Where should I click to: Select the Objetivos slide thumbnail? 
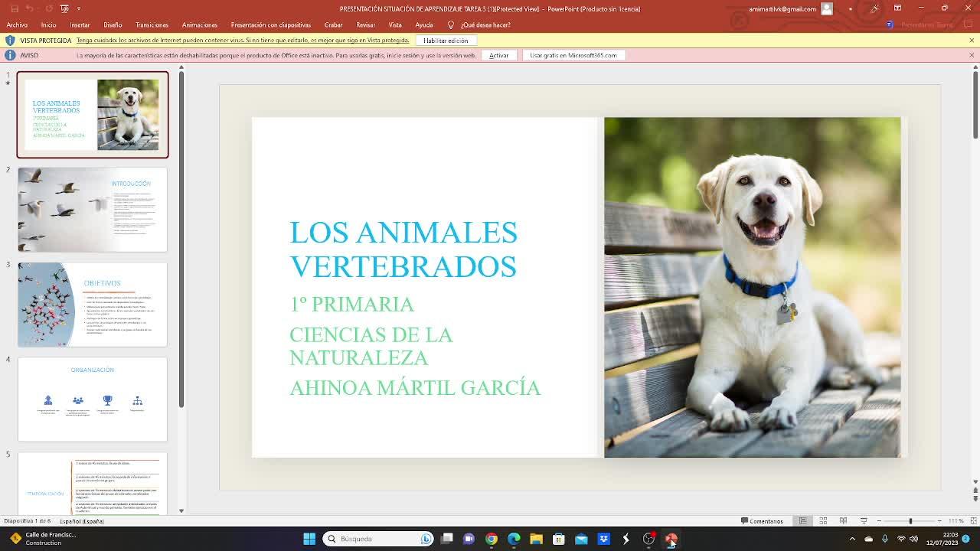coord(93,305)
